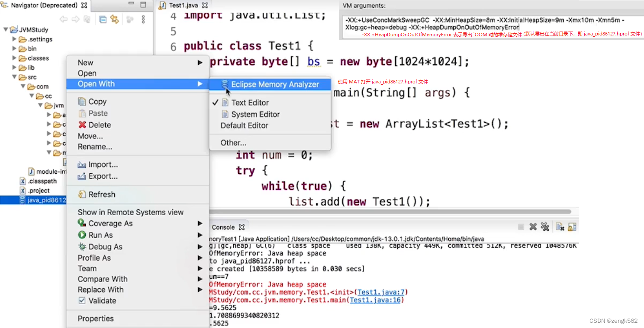The width and height of the screenshot is (644, 328).
Task: Open the Profile As submenu
Action: pyautogui.click(x=138, y=258)
